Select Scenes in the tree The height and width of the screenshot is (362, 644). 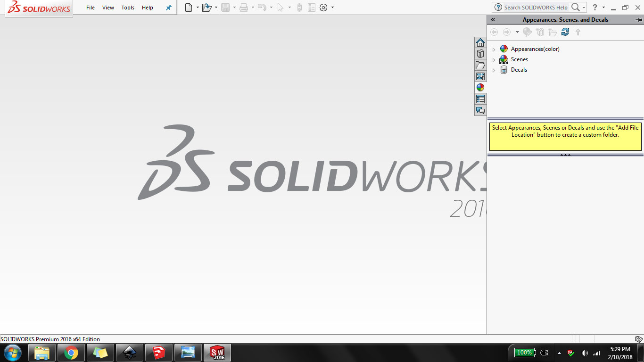pos(520,59)
